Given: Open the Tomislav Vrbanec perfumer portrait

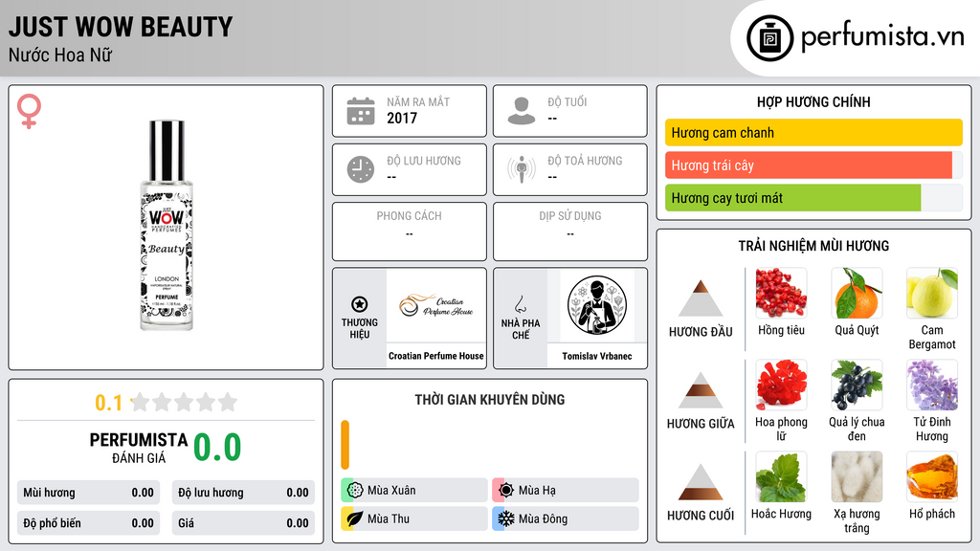Looking at the screenshot, I should pos(597,305).
